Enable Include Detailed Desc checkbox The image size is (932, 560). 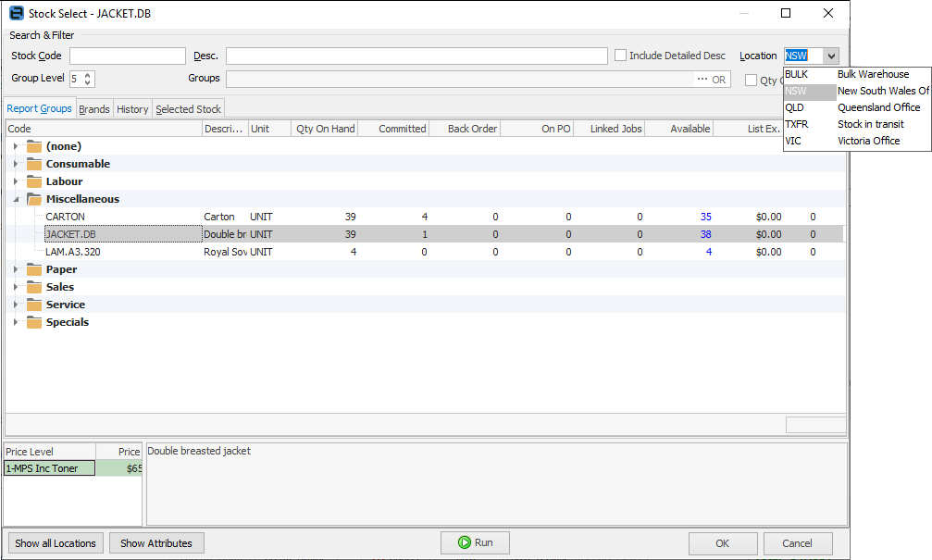621,56
